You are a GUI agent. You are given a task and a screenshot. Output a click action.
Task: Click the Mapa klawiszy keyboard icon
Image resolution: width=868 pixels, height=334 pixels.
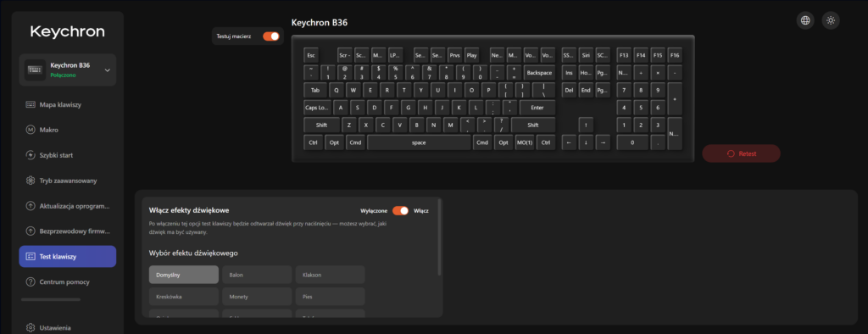(31, 104)
